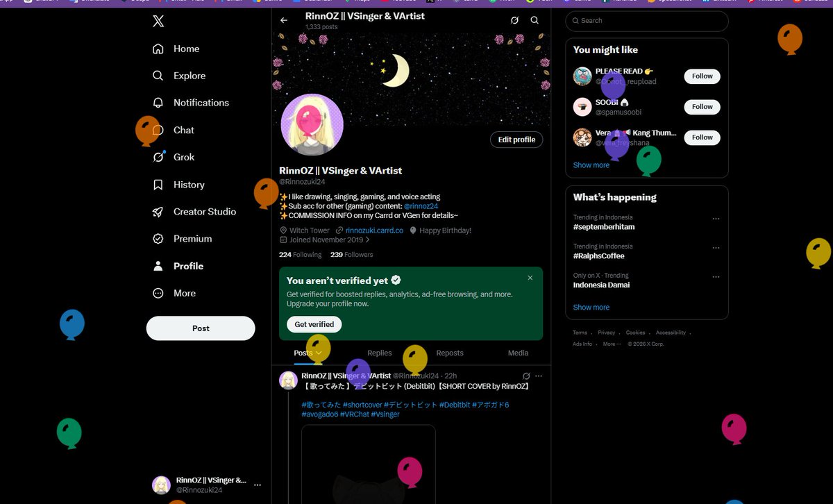Click the Profile person icon
Viewport: 833px width, 504px height.
(158, 266)
